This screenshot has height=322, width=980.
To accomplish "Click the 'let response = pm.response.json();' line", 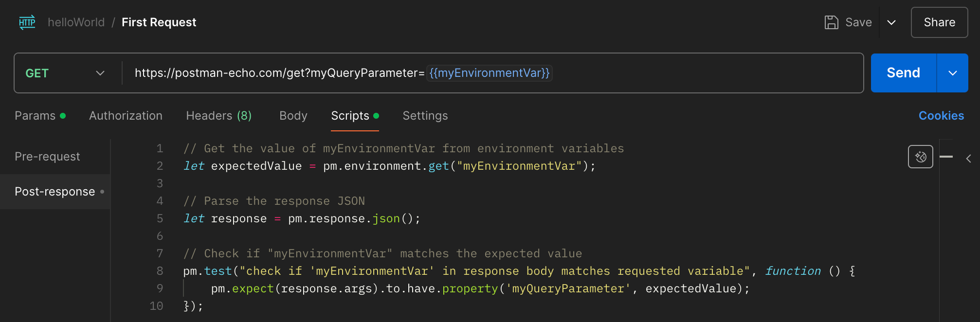I will [x=302, y=218].
